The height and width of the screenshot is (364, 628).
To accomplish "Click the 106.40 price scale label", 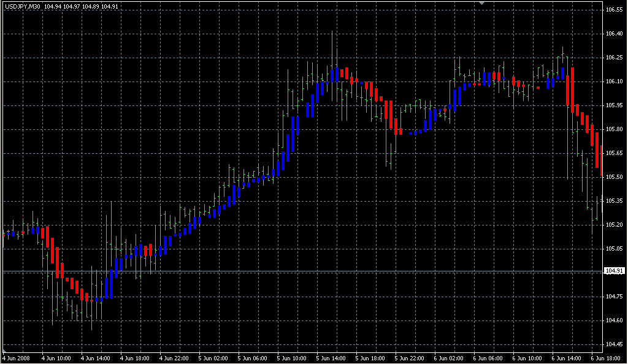I will tap(614, 34).
